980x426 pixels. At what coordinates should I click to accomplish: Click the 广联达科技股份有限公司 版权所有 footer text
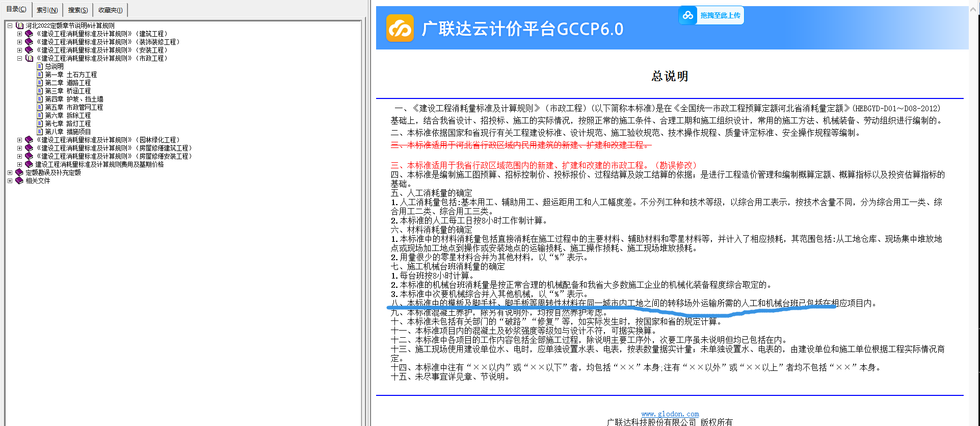[670, 422]
